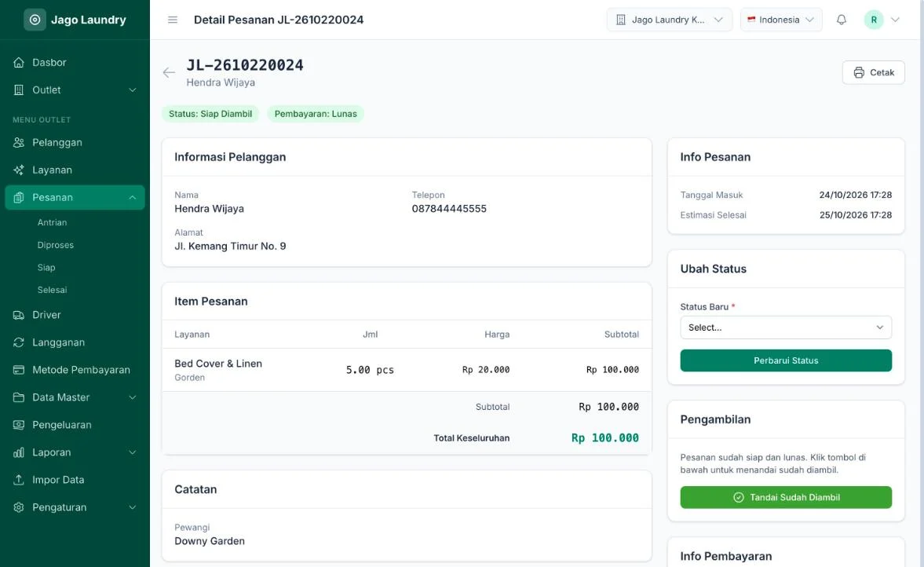The image size is (924, 567).
Task: Open Impor Data menu item
Action: (x=75, y=480)
